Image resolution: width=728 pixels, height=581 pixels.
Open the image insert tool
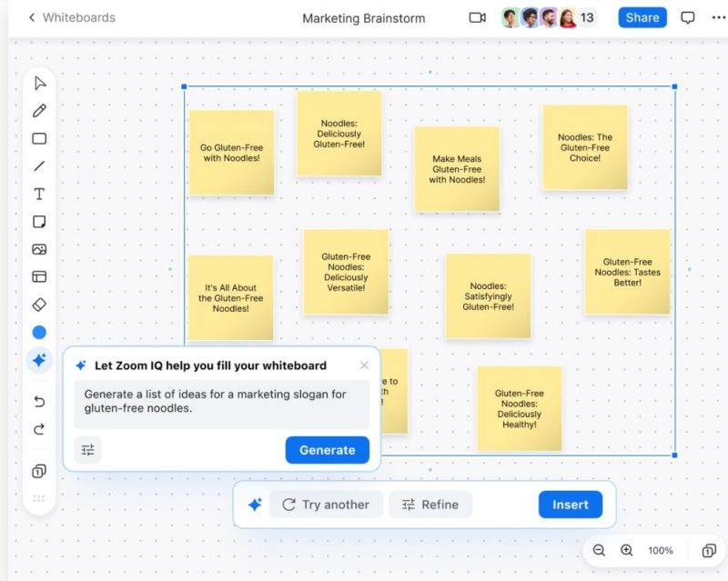click(x=38, y=248)
